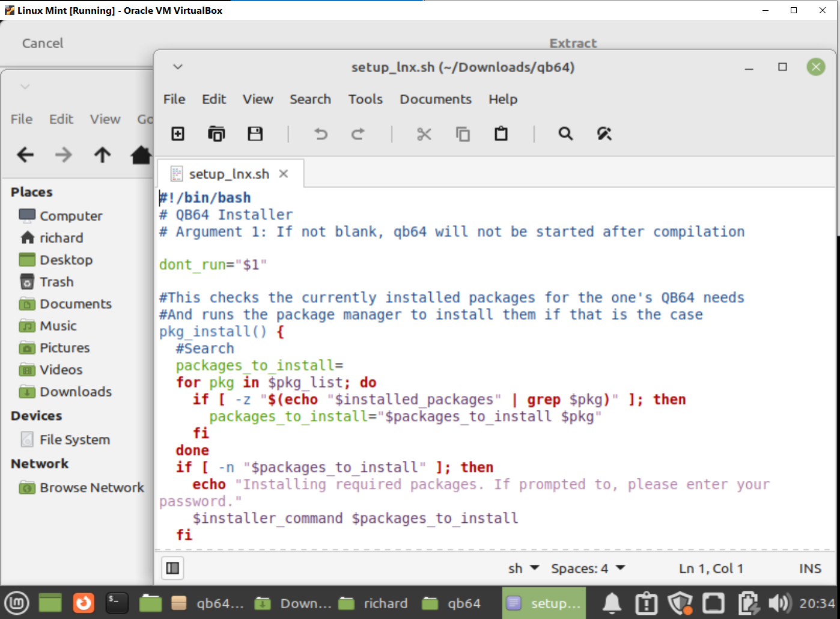Open View menu in file manager window
840x619 pixels.
pos(105,119)
